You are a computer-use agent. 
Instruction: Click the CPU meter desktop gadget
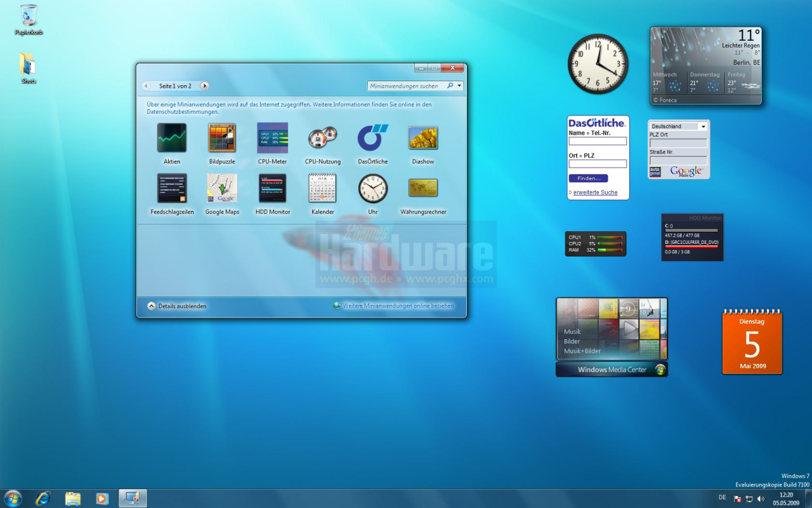pos(596,244)
